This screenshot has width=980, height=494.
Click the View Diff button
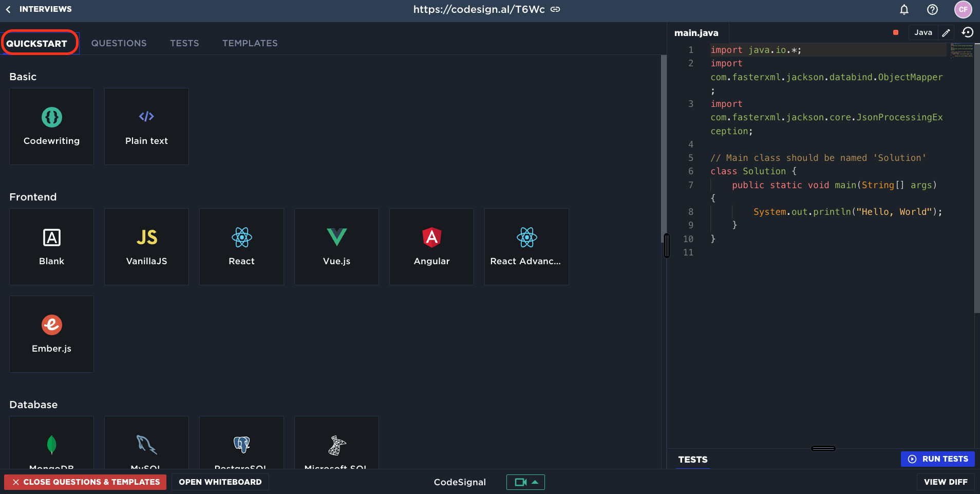coord(946,482)
